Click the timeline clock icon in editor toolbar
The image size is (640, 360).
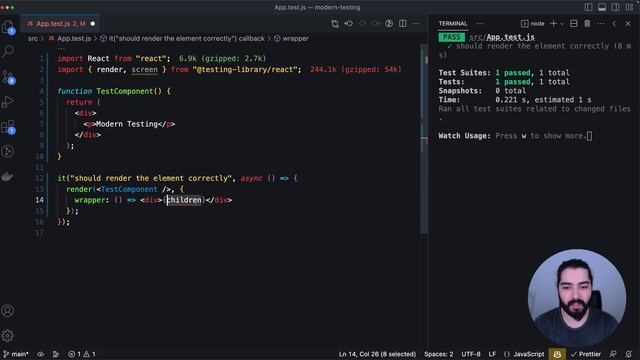click(x=389, y=24)
